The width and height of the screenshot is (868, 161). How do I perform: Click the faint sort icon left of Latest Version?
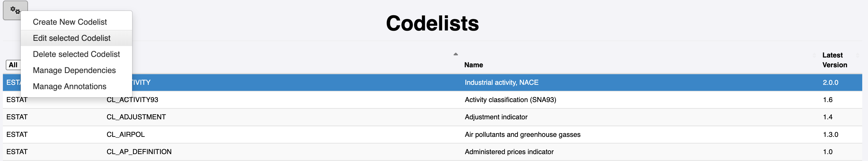point(814,55)
